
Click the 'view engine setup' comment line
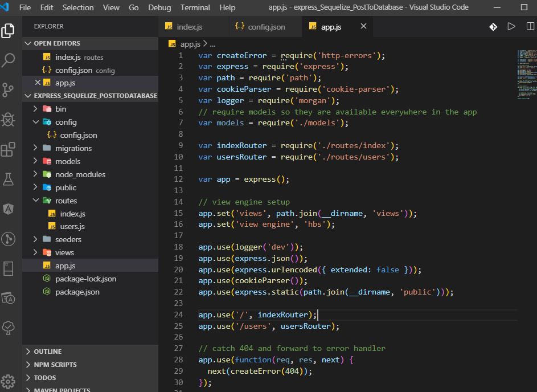tap(244, 202)
